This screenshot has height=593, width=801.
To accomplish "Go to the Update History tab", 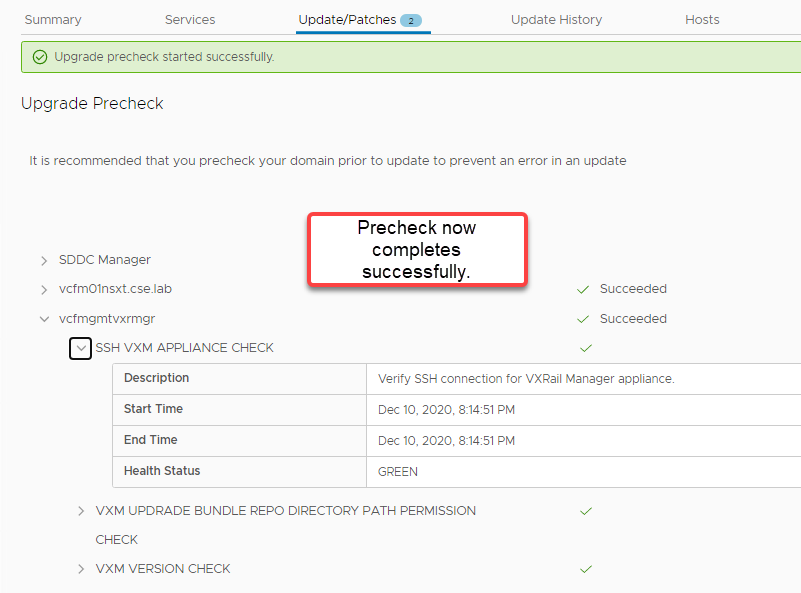I will point(556,20).
